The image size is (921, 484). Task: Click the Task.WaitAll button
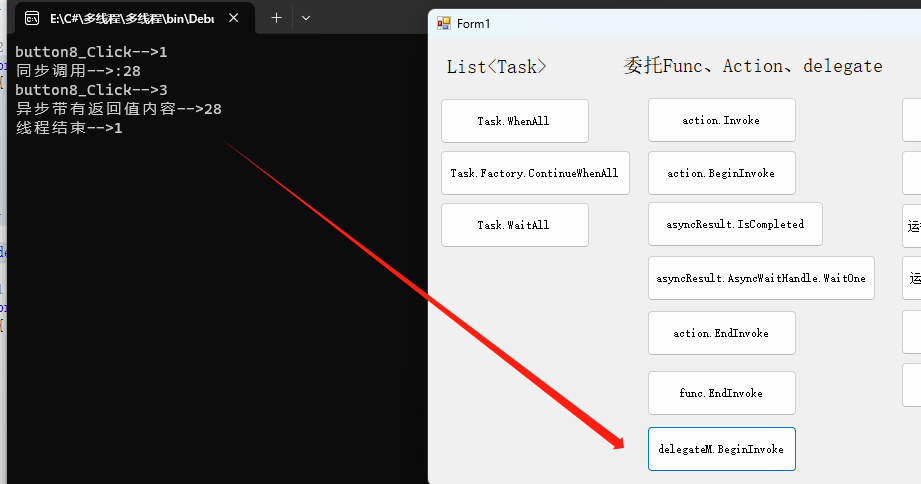[515, 225]
